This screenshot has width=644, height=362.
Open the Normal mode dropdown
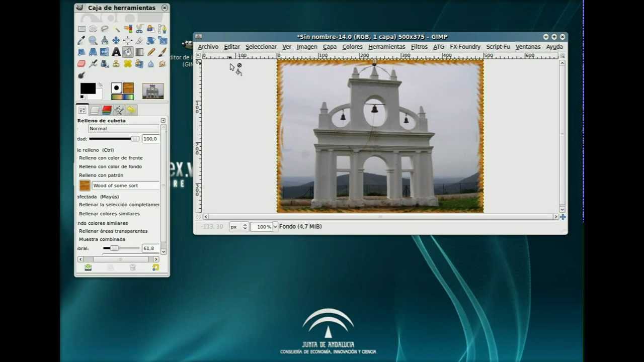pos(123,129)
